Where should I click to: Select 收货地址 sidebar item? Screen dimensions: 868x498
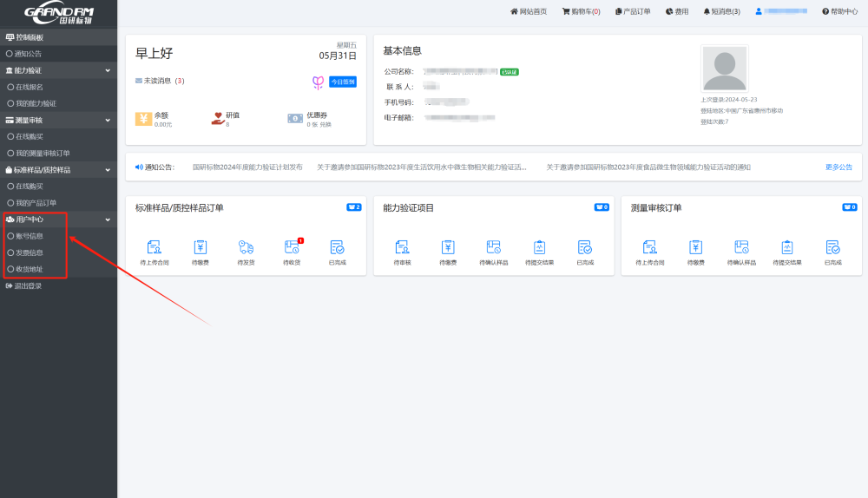(29, 269)
